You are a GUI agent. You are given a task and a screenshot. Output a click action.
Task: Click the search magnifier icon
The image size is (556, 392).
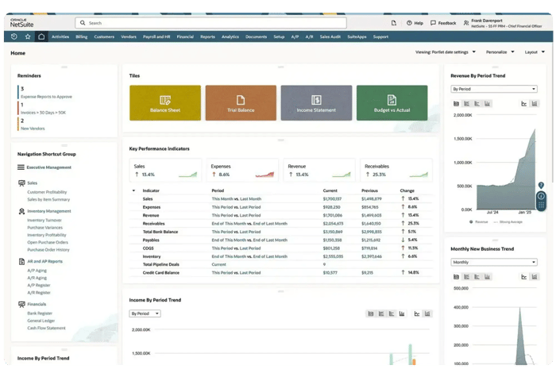83,23
